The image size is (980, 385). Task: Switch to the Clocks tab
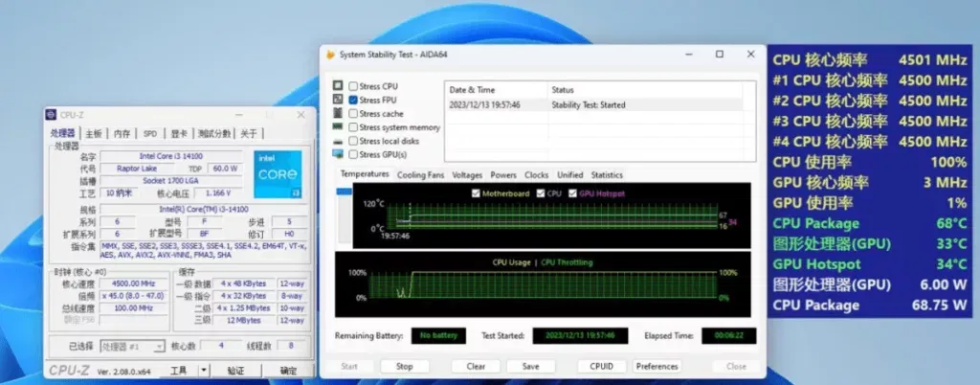coord(536,175)
